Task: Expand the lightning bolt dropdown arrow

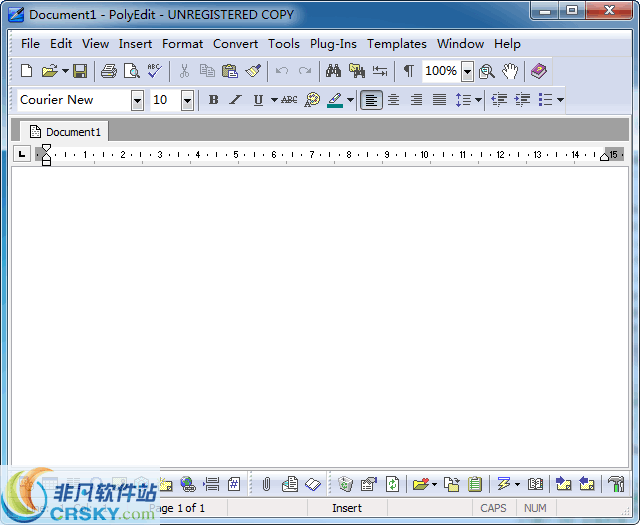Action: pos(518,485)
